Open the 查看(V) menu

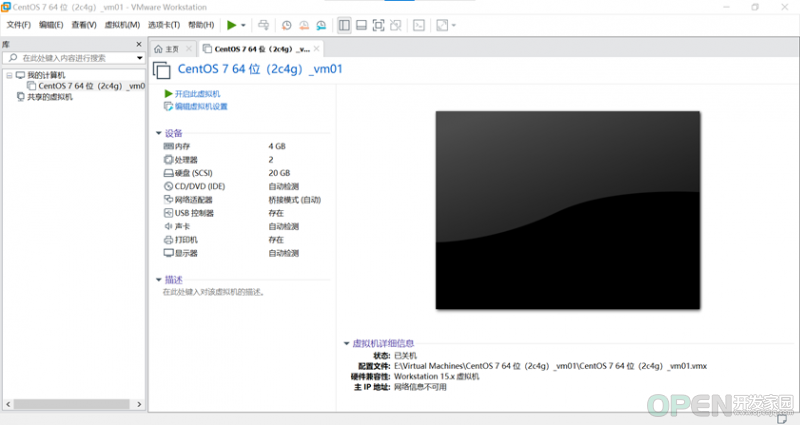tap(84, 25)
